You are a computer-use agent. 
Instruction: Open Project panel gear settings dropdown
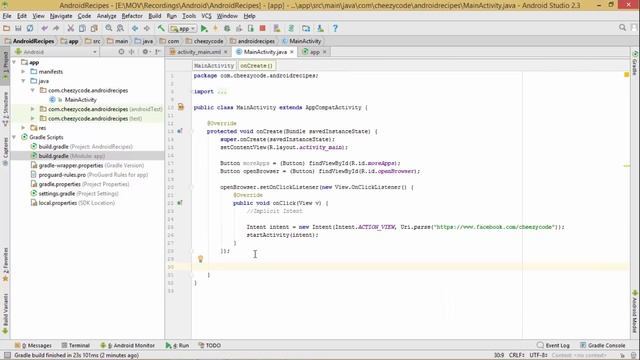point(146,52)
